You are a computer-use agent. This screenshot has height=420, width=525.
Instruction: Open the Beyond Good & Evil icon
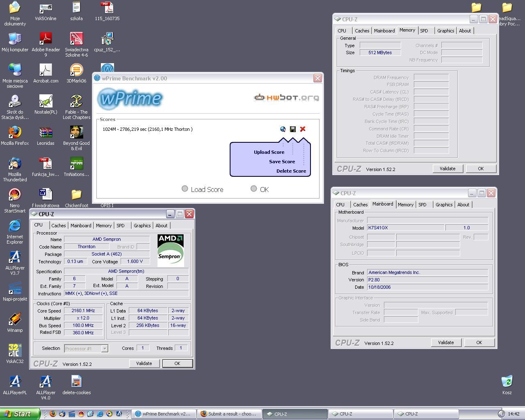pos(76,138)
